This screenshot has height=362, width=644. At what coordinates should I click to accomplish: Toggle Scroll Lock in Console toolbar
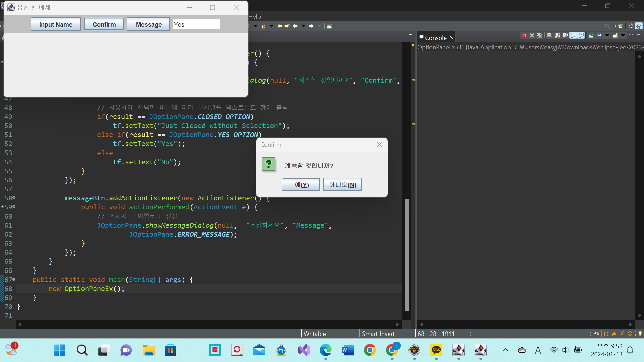point(557,35)
